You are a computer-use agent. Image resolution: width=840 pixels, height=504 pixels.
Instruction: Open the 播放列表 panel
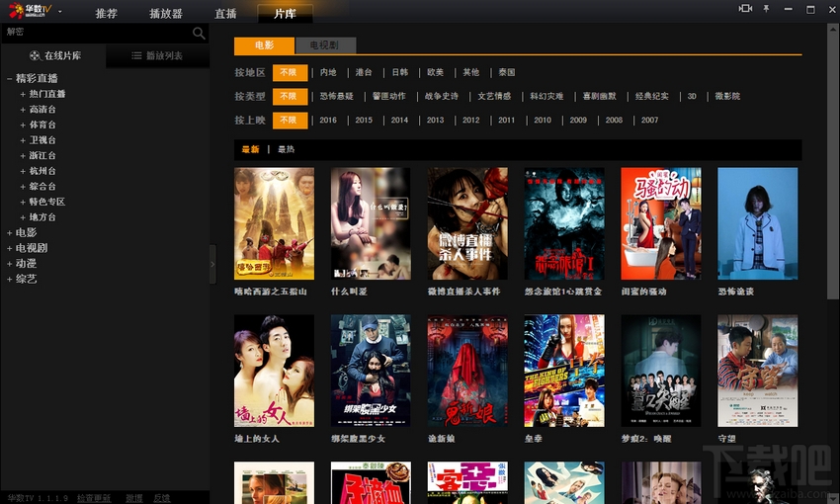click(157, 55)
